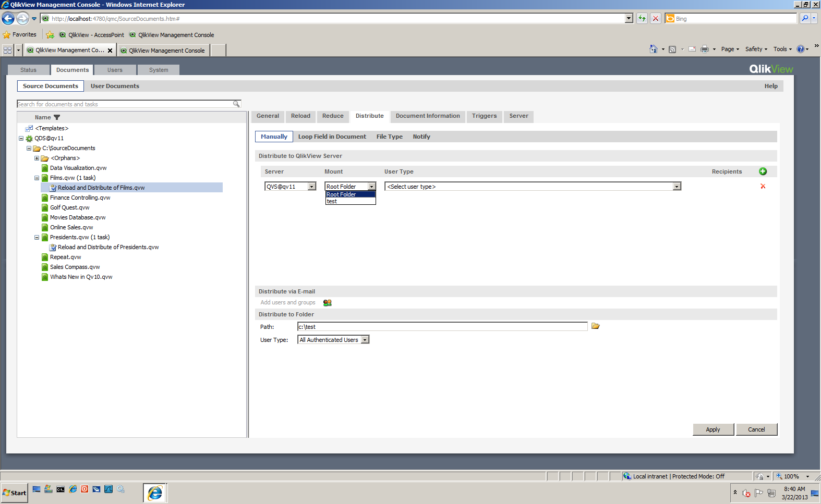
Task: Open the Reload task tab
Action: point(300,116)
